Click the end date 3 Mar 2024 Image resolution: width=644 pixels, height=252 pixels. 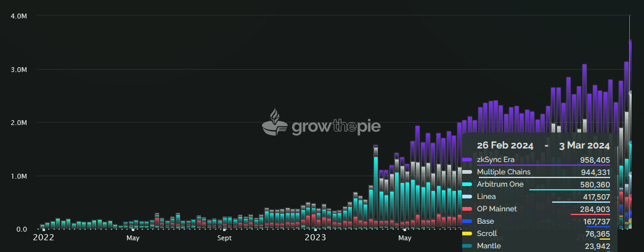pyautogui.click(x=584, y=145)
